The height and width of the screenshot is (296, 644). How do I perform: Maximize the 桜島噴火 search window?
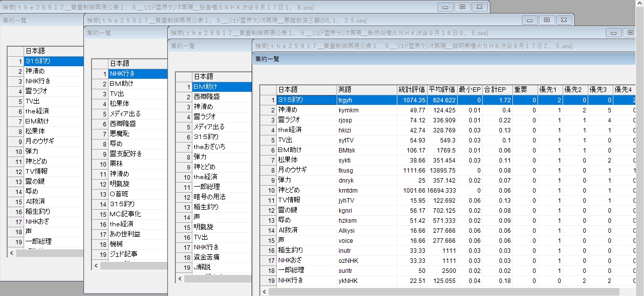(462, 7)
